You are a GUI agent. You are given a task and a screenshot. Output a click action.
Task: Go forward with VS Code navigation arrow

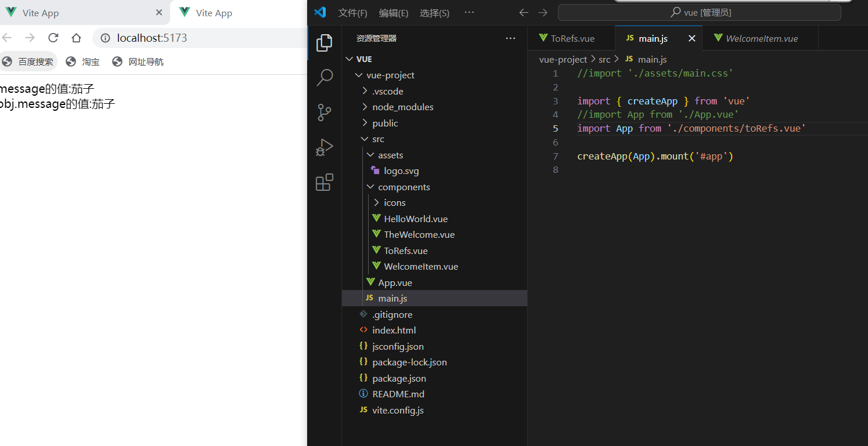pos(543,13)
